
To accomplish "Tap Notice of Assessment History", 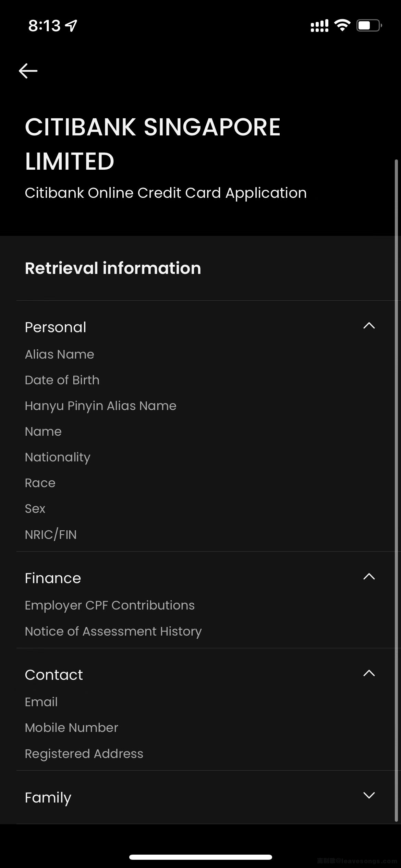I will click(x=113, y=631).
